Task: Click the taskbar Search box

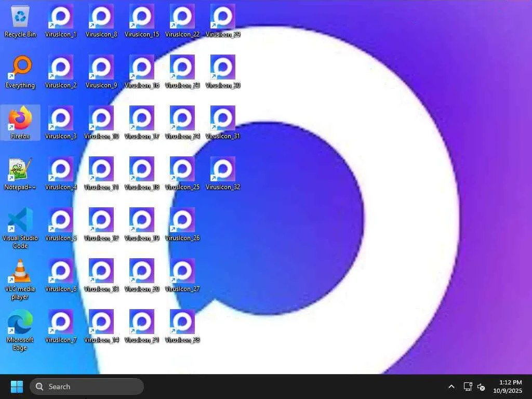Action: [x=87, y=387]
